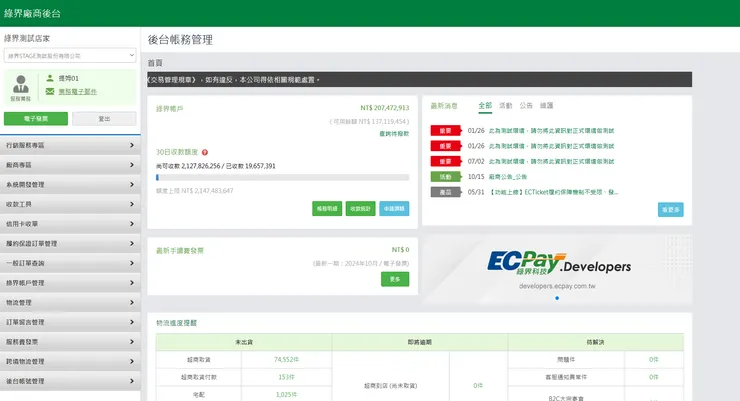Click the 1,025件 home delivery count

[x=286, y=395]
